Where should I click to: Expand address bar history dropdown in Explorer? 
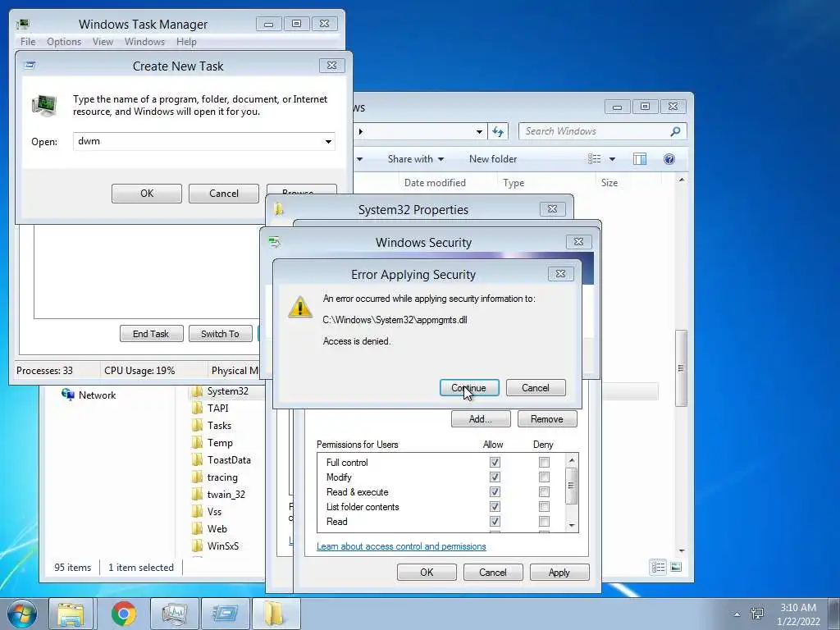tap(479, 131)
